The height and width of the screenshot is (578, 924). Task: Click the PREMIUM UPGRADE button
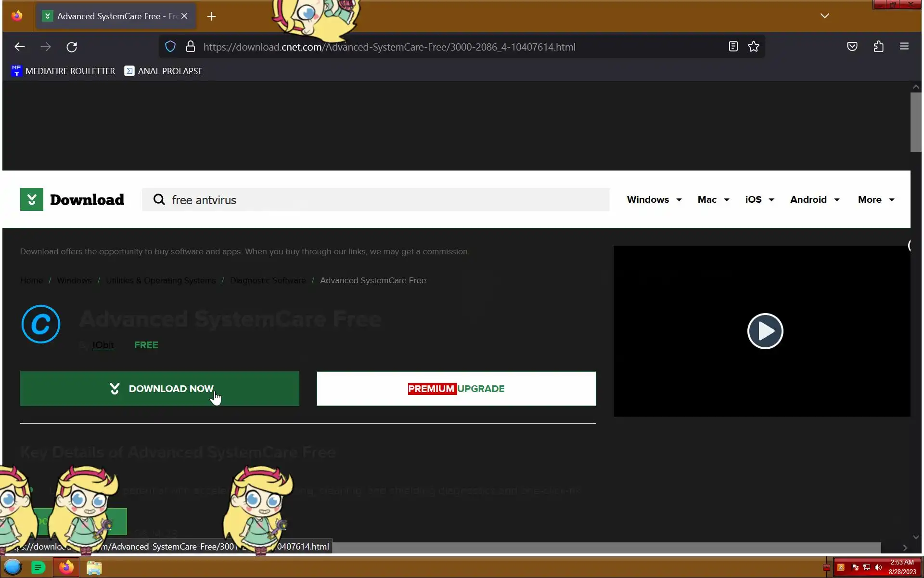point(456,389)
